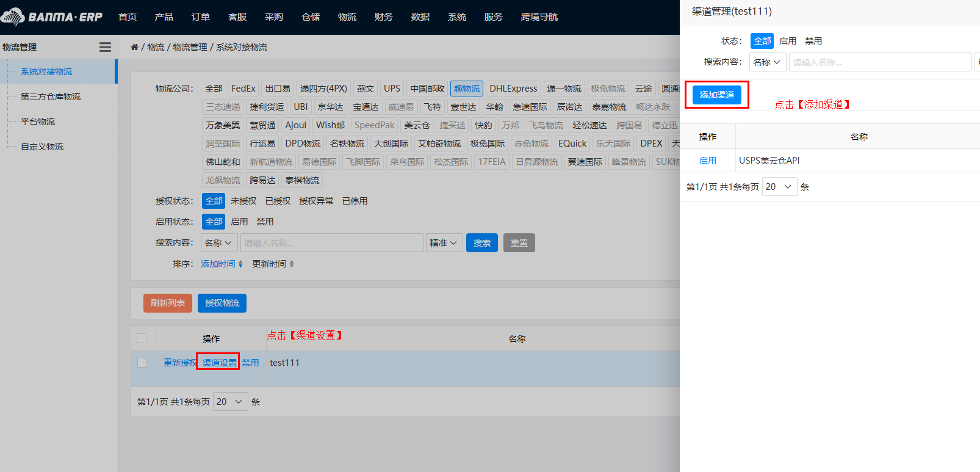Click the main search name input field

click(331, 243)
